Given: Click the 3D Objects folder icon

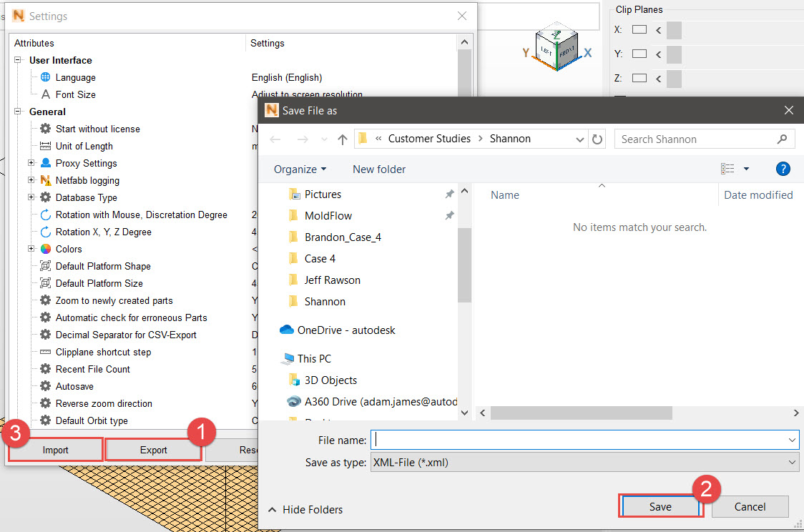Looking at the screenshot, I should [294, 380].
